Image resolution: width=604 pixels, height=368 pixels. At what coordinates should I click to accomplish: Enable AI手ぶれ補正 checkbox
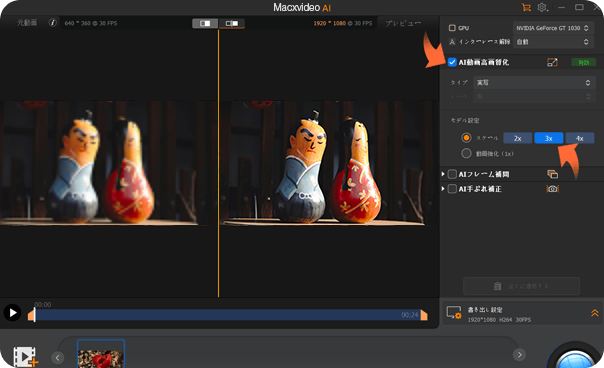(452, 189)
